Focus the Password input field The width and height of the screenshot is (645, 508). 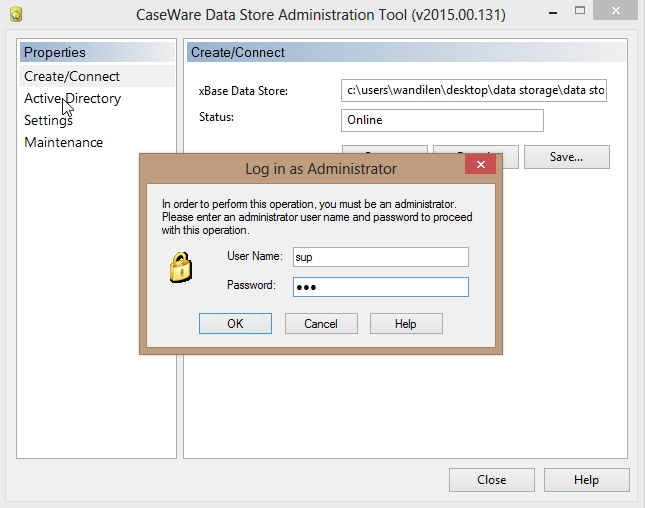coord(380,287)
